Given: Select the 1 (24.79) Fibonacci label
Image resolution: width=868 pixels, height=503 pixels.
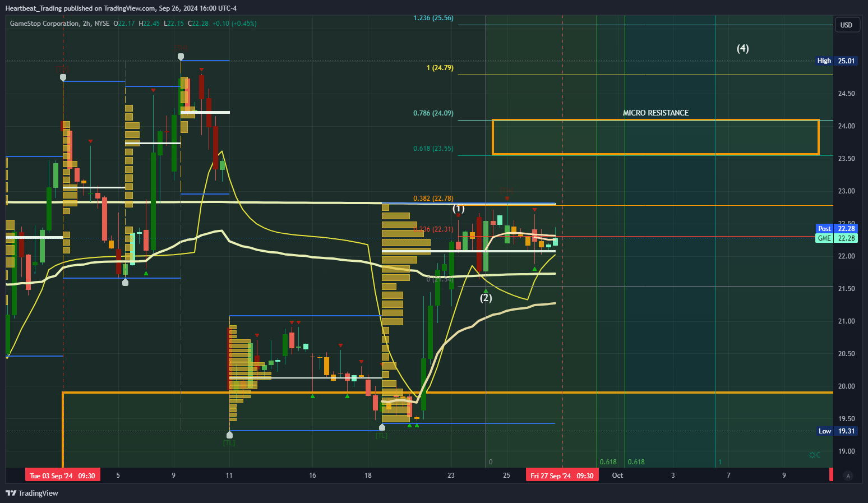Looking at the screenshot, I should (x=440, y=68).
